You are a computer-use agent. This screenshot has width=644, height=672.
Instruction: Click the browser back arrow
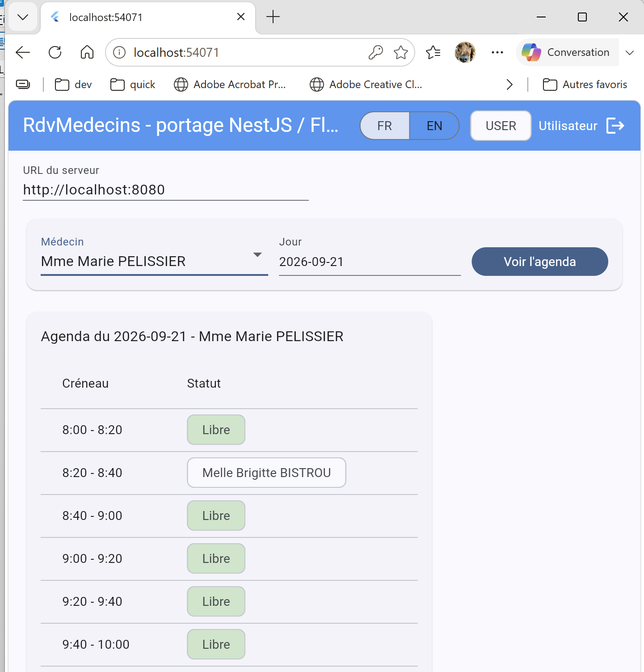pos(23,52)
